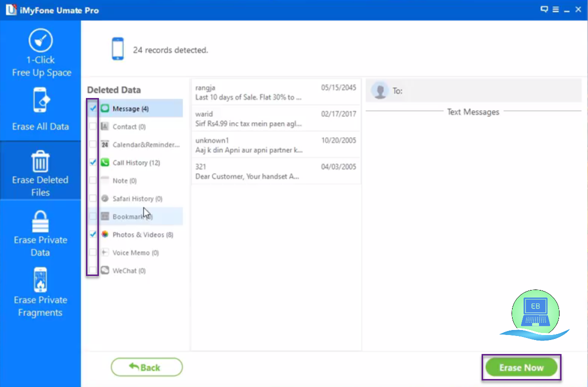The height and width of the screenshot is (387, 588).
Task: Select the Call History (12) category
Action: click(x=135, y=162)
